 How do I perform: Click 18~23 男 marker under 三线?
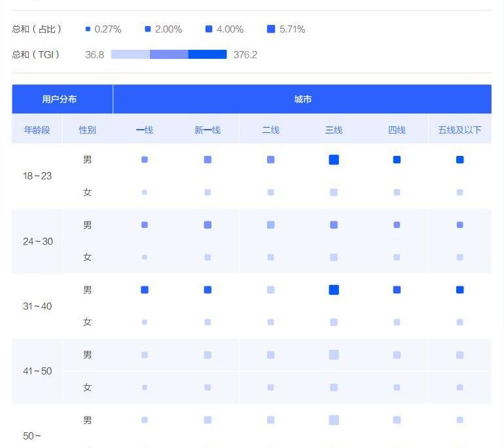click(334, 160)
